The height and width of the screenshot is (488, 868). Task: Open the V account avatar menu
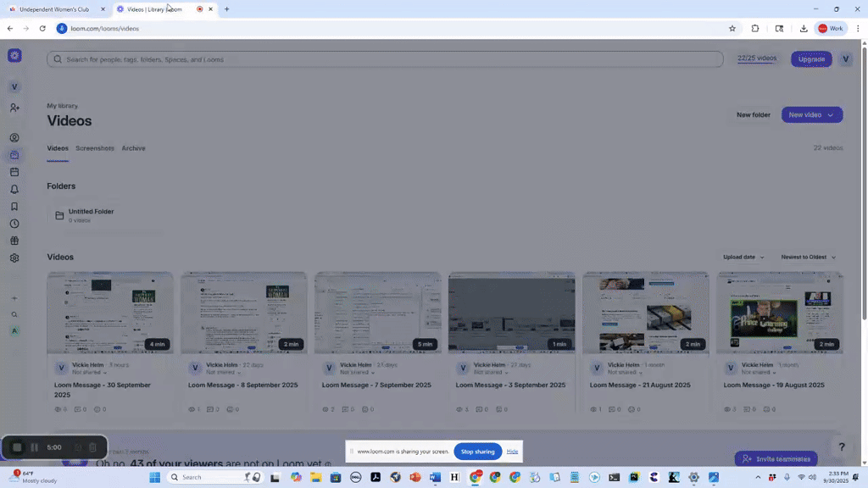click(x=845, y=59)
